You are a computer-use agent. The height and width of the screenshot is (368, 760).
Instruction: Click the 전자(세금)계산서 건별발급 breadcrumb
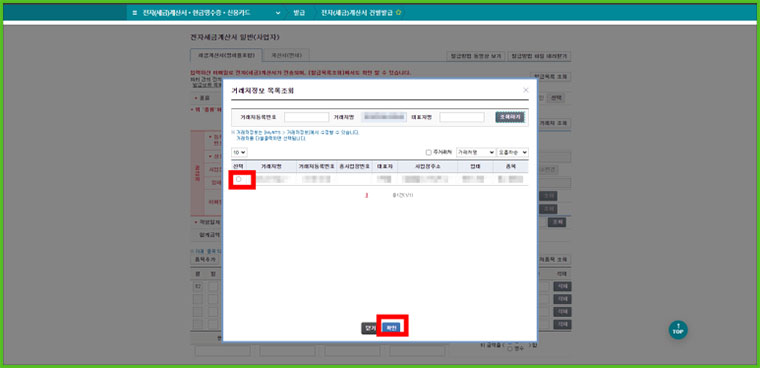[357, 13]
